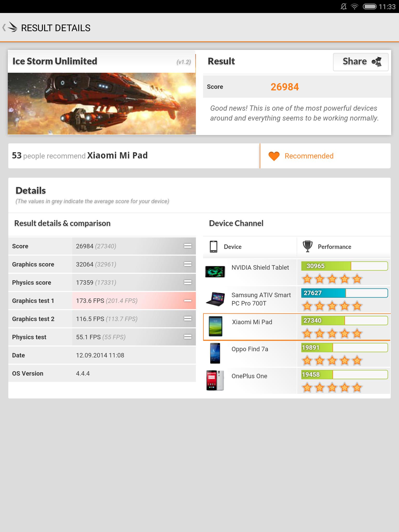Screen dimensions: 399x532
Task: Click the Samsung ATIV performance bar 27627
Action: pos(344,293)
